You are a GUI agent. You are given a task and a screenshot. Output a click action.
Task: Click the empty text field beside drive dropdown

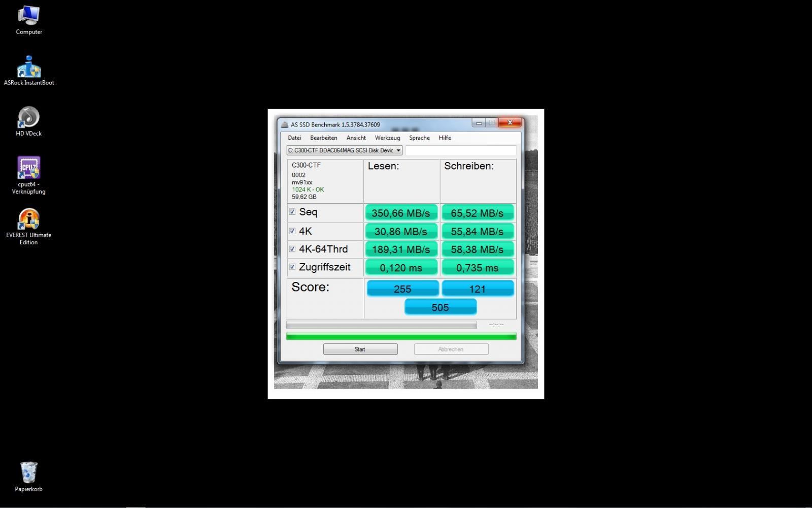[x=461, y=150]
